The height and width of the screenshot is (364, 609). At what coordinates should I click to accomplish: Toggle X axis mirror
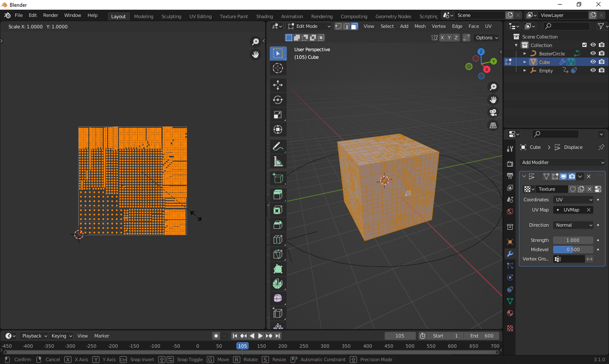442,38
